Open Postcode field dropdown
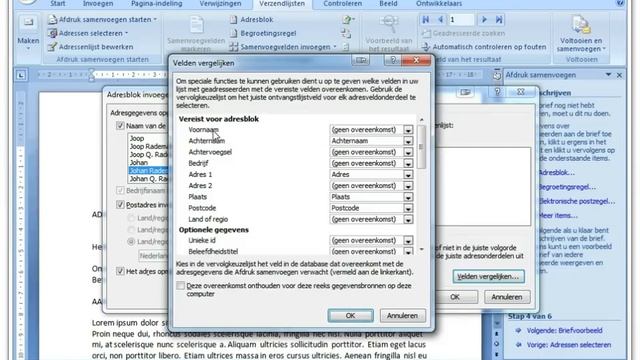This screenshot has width=640, height=360. coord(408,208)
